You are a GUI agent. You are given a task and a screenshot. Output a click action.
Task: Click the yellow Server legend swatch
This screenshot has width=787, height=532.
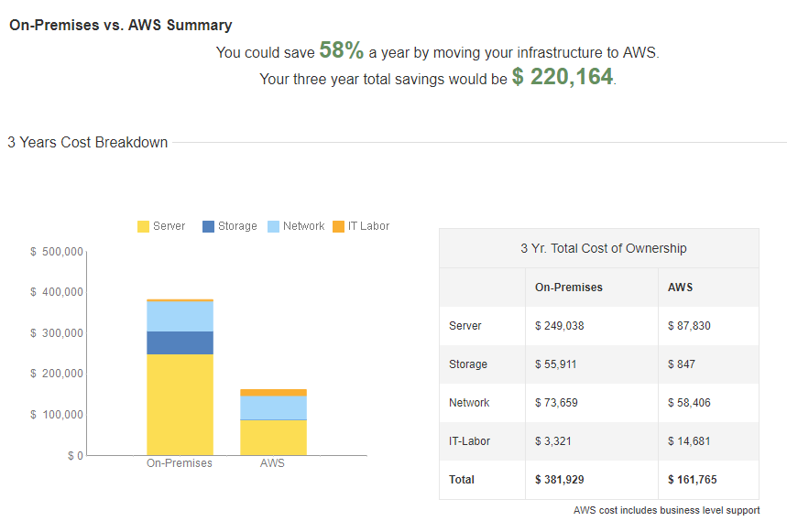pos(143,227)
